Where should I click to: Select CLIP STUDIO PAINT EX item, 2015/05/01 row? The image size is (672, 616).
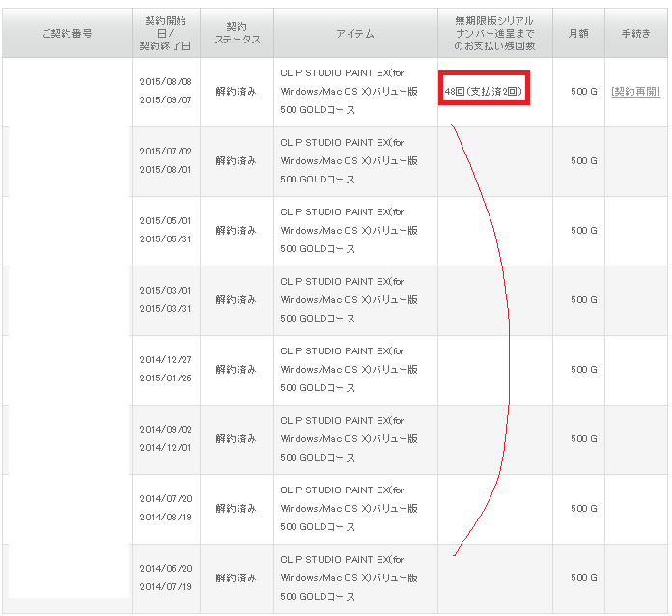tap(349, 230)
